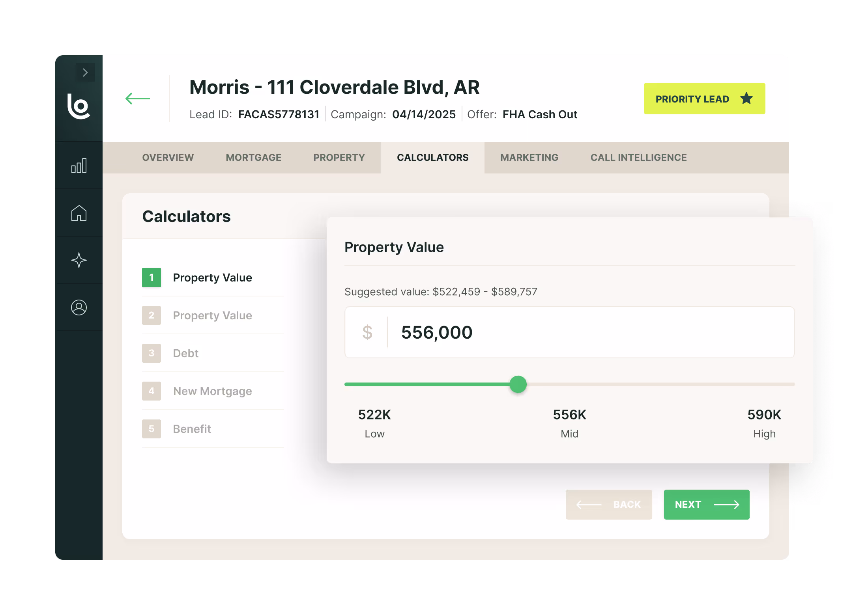Expand step 2 Property Value

[212, 315]
